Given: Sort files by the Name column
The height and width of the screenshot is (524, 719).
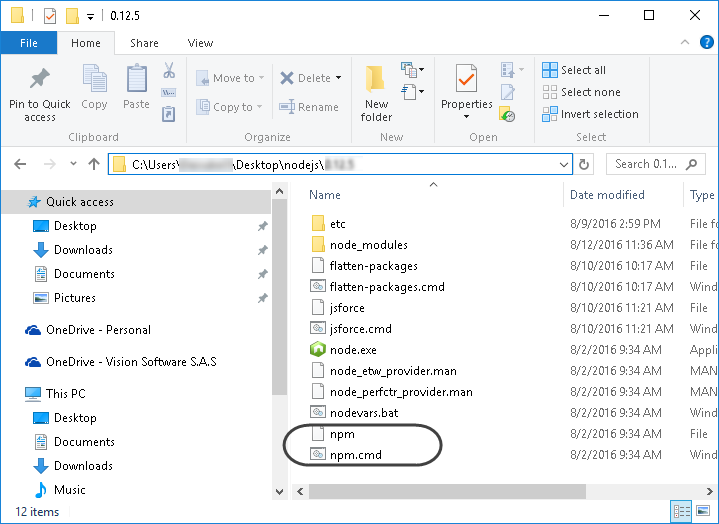Looking at the screenshot, I should (325, 195).
